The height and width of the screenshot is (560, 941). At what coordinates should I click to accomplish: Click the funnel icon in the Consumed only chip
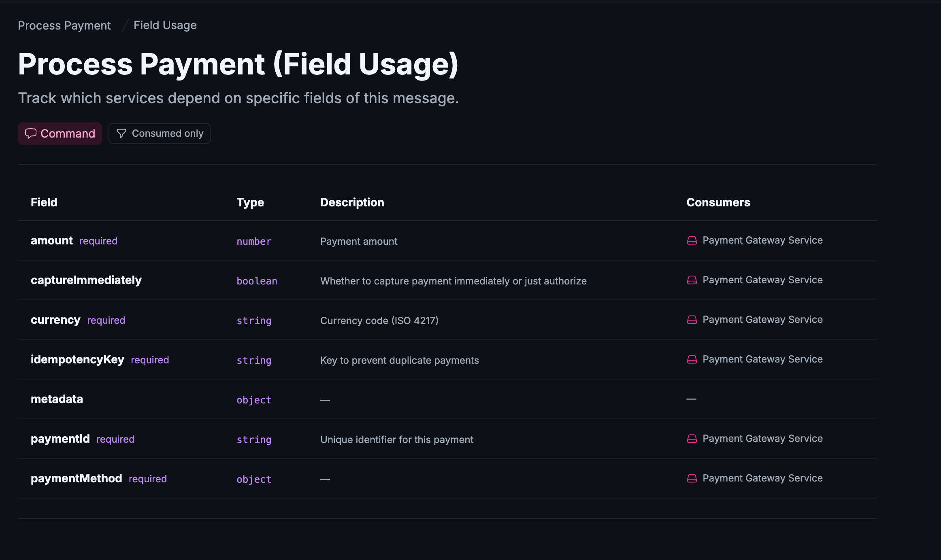[x=122, y=133]
